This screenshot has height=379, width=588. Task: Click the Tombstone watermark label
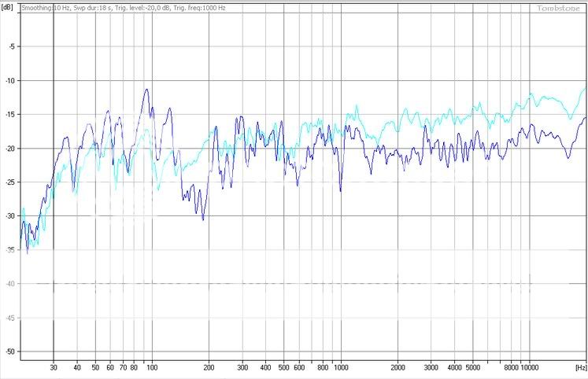click(559, 9)
